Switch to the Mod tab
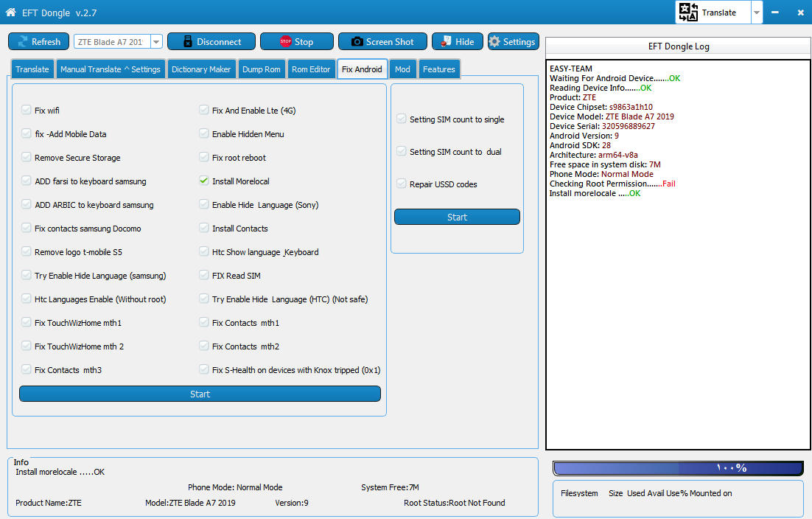812x519 pixels. pyautogui.click(x=402, y=69)
